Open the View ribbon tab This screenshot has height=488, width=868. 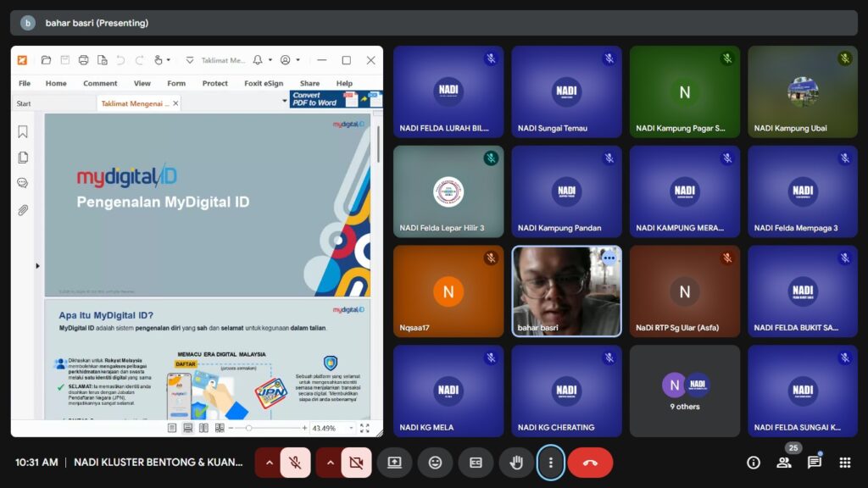[x=142, y=83]
